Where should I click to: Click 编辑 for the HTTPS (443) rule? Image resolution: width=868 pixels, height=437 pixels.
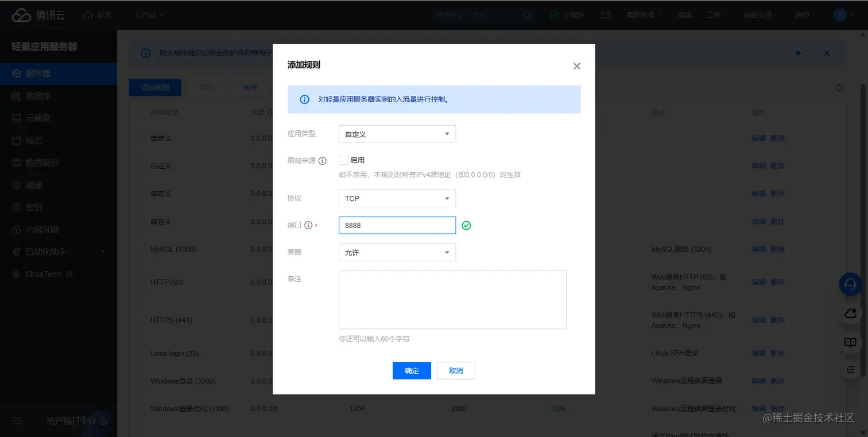[x=758, y=320]
